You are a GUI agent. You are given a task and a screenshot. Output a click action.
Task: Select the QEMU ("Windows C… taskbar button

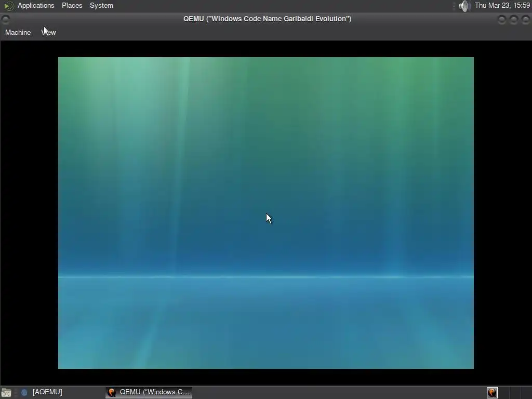(x=149, y=392)
